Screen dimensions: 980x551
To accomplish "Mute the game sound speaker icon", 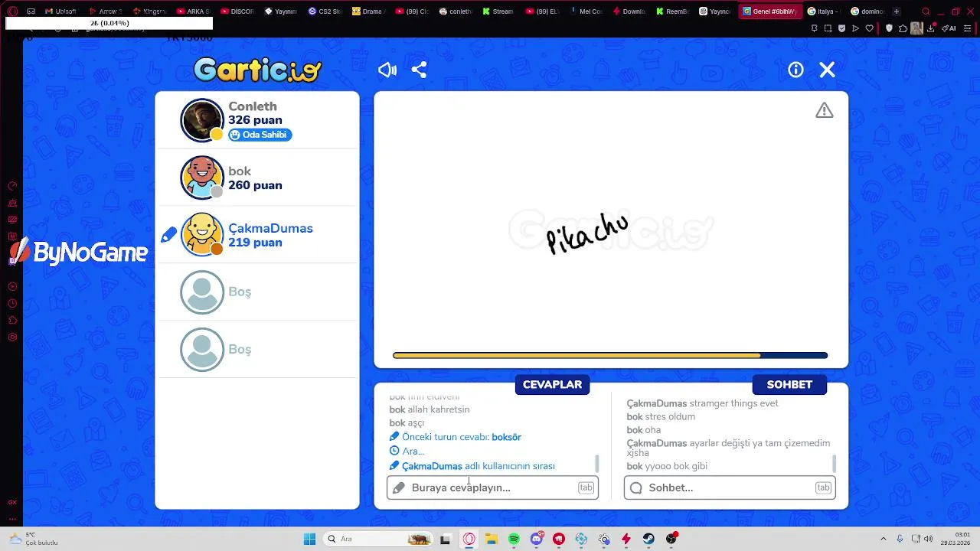I will 387,70.
